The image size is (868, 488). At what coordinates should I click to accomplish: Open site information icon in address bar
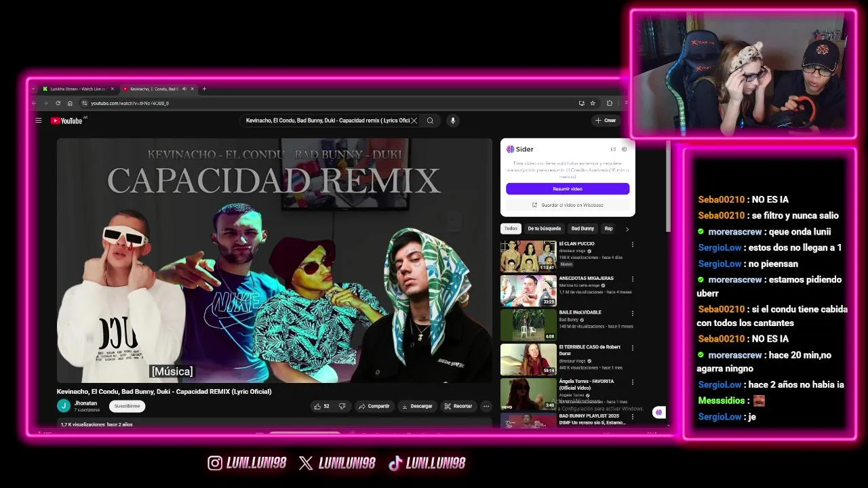(x=85, y=103)
